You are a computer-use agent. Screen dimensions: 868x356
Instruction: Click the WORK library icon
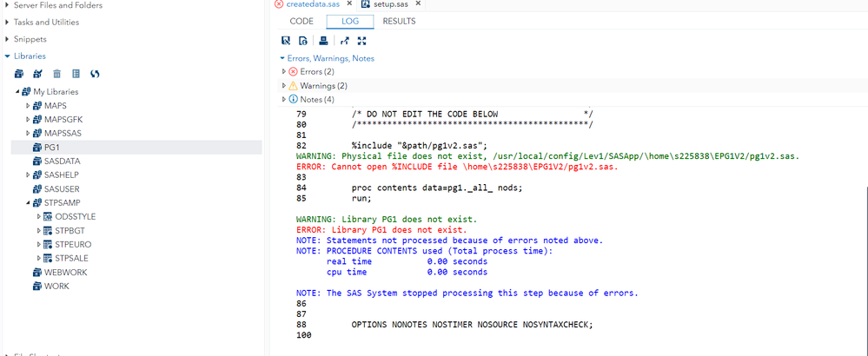[x=37, y=287]
